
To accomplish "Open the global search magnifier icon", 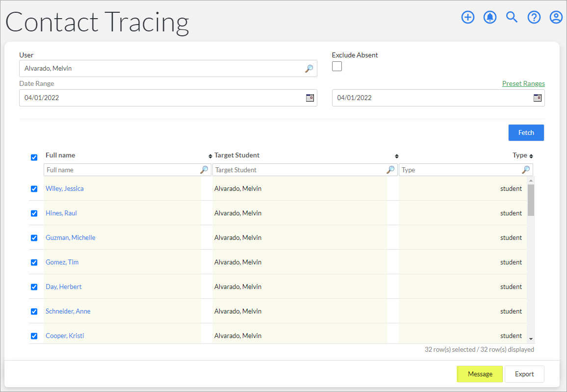I will coord(512,17).
